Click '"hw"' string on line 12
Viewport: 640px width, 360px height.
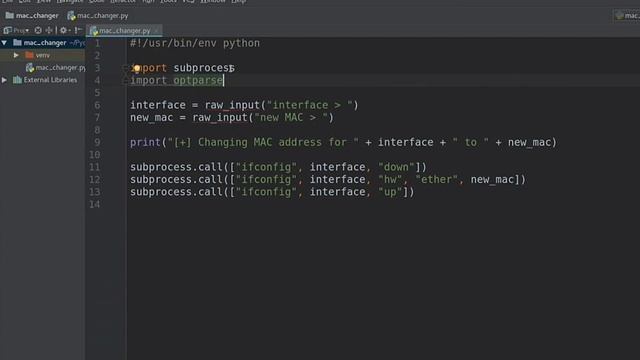pos(390,180)
